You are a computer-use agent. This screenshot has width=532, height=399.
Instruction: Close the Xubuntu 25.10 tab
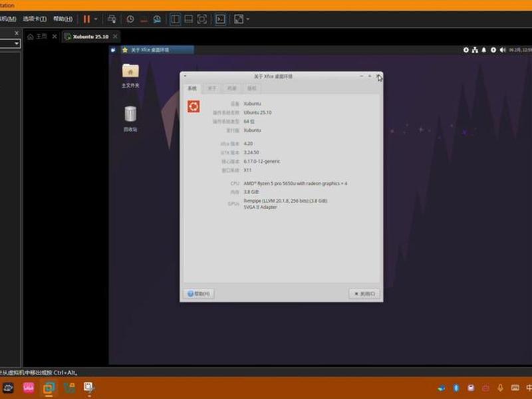(x=115, y=36)
